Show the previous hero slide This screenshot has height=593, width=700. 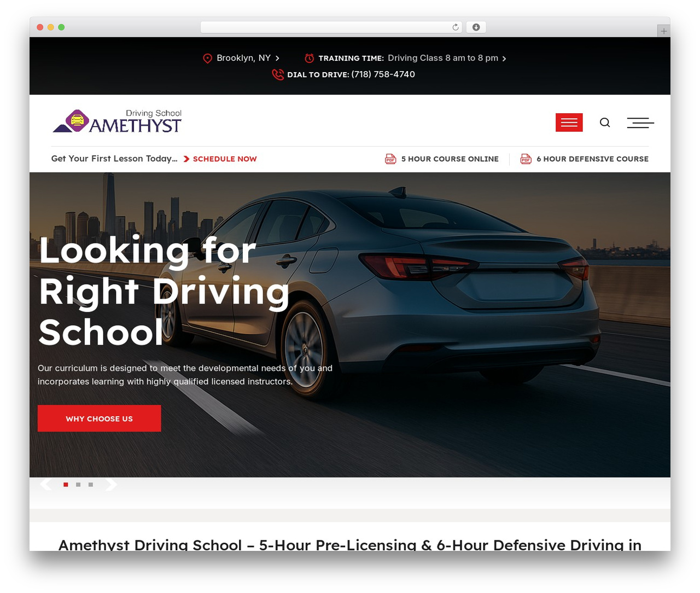(x=46, y=484)
